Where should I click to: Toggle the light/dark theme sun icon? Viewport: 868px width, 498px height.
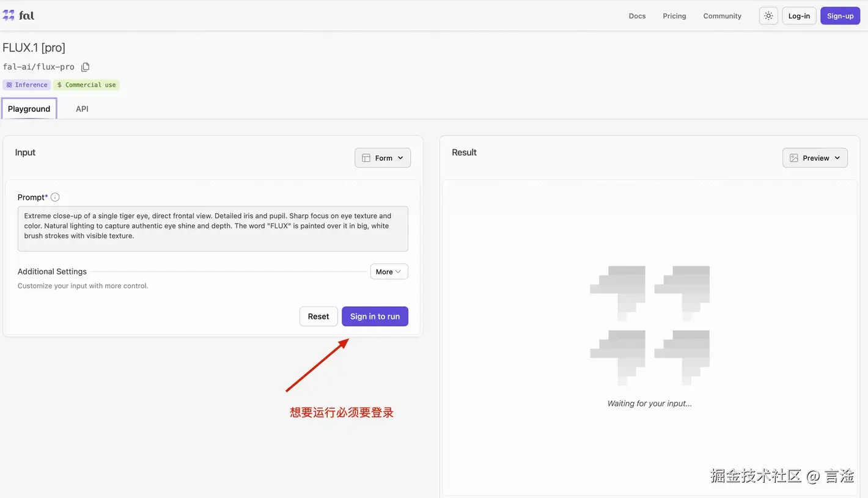768,16
